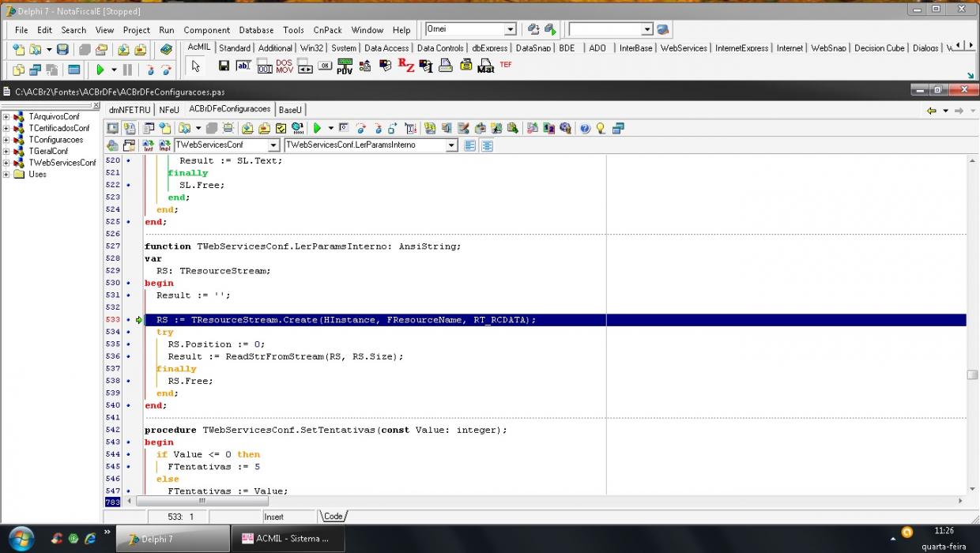This screenshot has height=553, width=980.
Task: Click the blue help question mark icon
Action: [x=585, y=128]
